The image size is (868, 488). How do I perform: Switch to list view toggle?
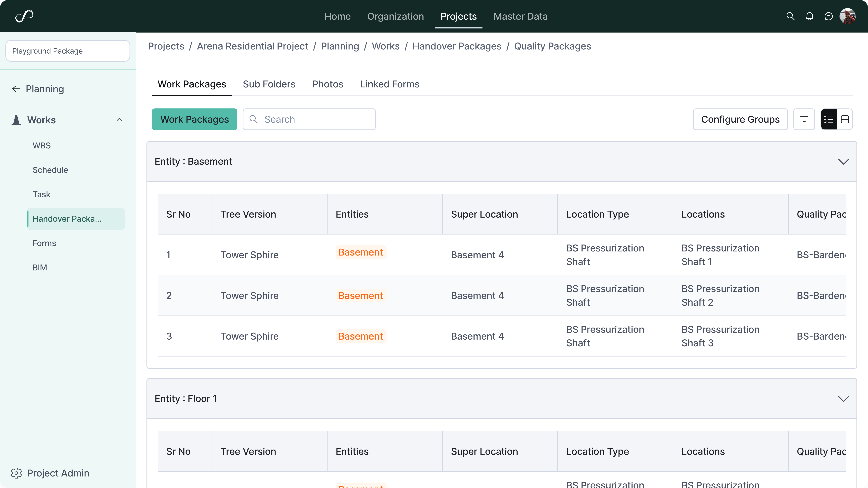click(x=829, y=119)
